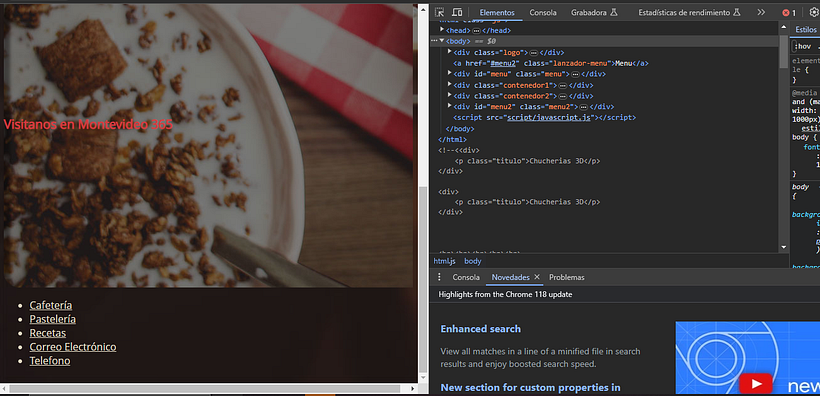Open the Grabadora tab
The width and height of the screenshot is (820, 396).
[x=594, y=13]
